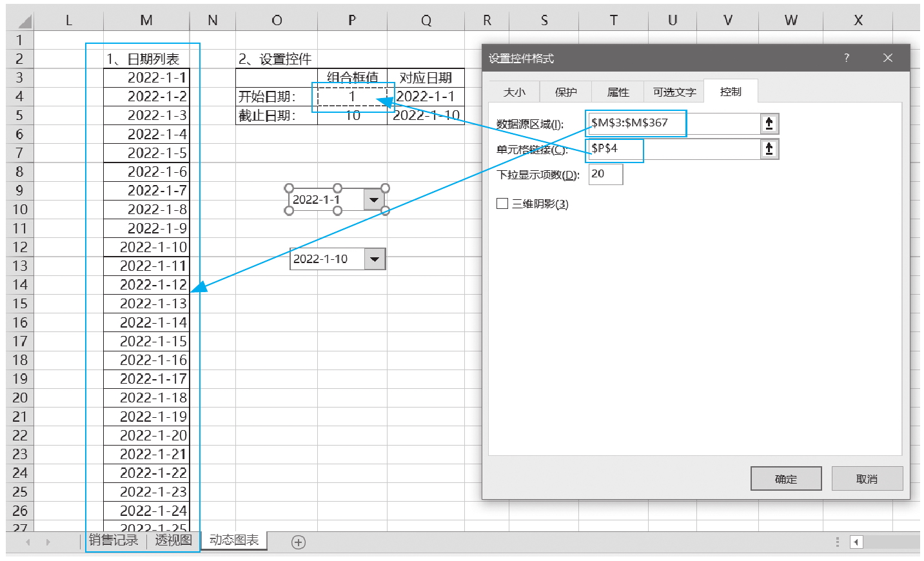Screen dimensions: 924x561
Task: Enable the 三维阴影 checkbox
Action: point(503,204)
